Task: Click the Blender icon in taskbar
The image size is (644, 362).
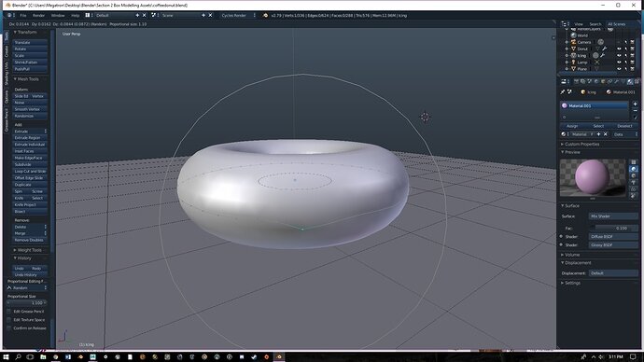Action: click(x=279, y=357)
